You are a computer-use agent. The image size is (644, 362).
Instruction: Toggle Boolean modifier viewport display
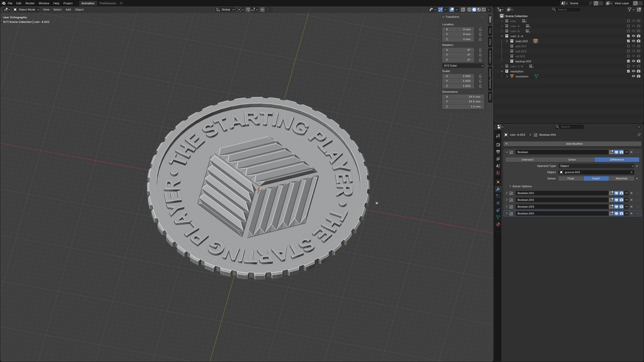click(x=616, y=152)
